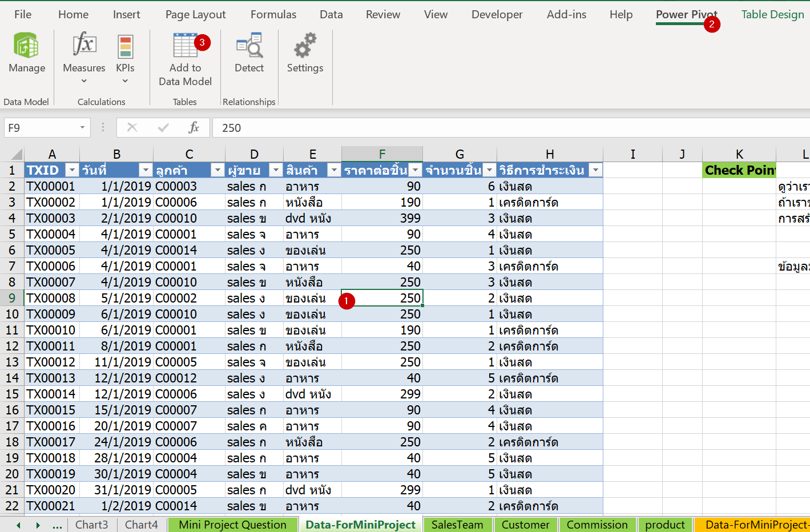The image size is (810, 532).
Task: Switch to the Formulas ribbon tab
Action: pyautogui.click(x=273, y=14)
